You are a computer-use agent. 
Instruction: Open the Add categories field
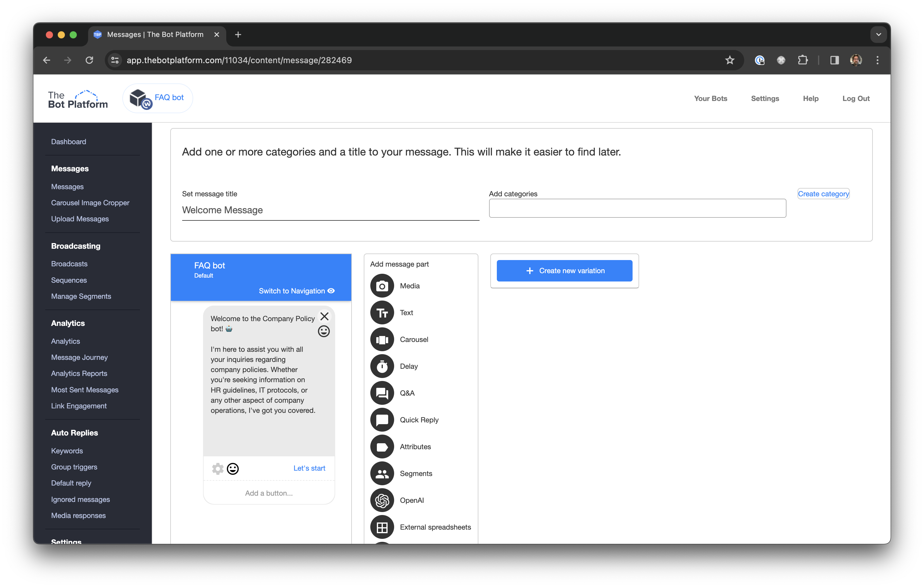point(637,208)
